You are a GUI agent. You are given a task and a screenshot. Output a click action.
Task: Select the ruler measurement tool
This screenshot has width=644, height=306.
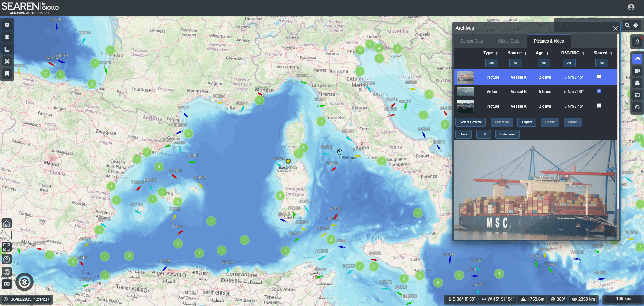pyautogui.click(x=7, y=49)
